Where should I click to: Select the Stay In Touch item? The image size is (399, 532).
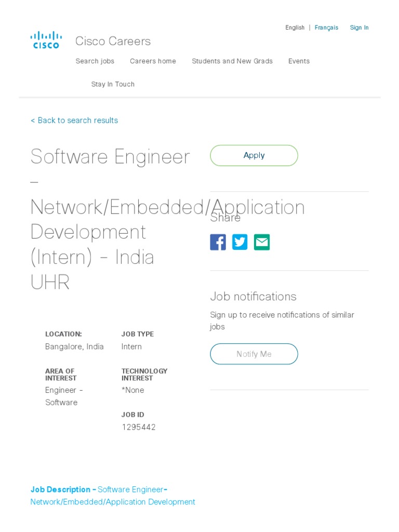[113, 84]
